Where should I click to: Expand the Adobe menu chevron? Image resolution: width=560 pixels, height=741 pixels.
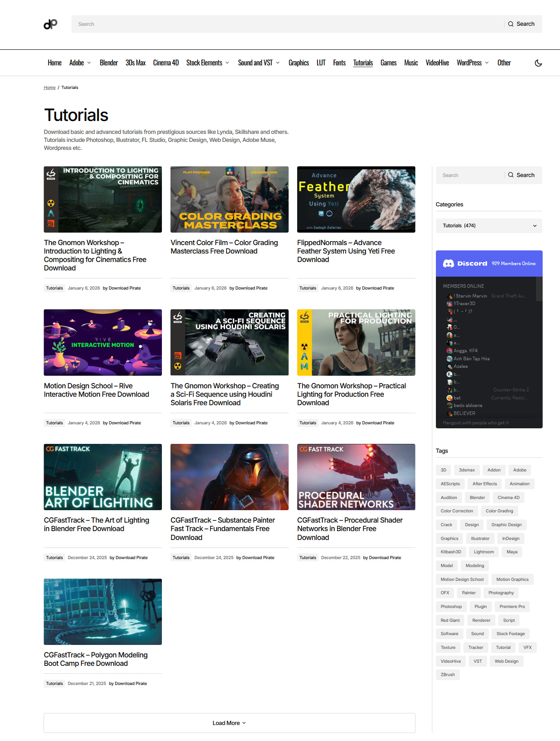89,63
